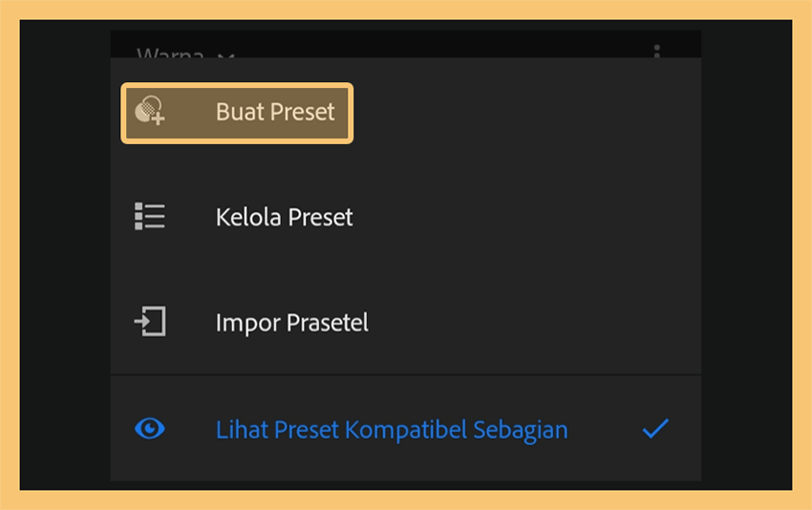The width and height of the screenshot is (812, 510).
Task: Click the chevron next to Warna
Action: pos(225,54)
